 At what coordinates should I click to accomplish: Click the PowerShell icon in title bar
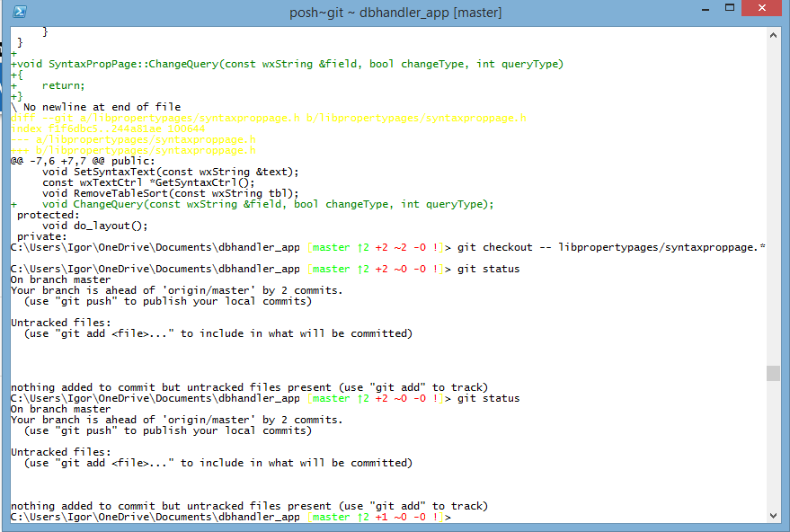tap(19, 11)
